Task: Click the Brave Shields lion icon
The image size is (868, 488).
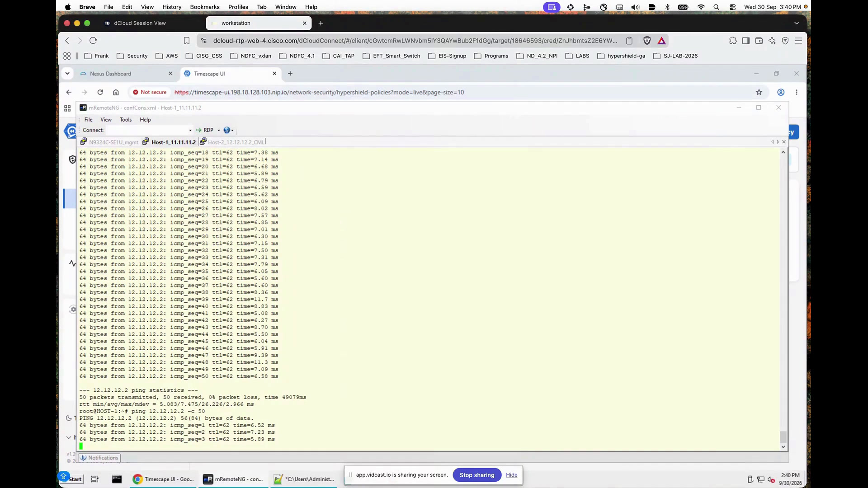Action: tap(647, 41)
